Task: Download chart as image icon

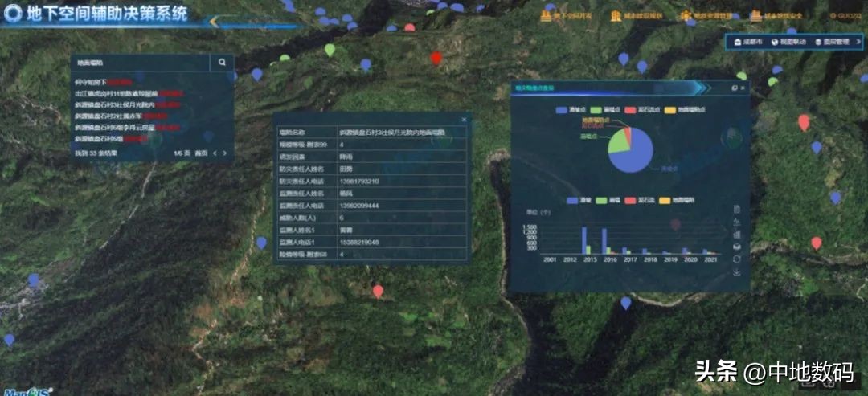Action: [737, 272]
